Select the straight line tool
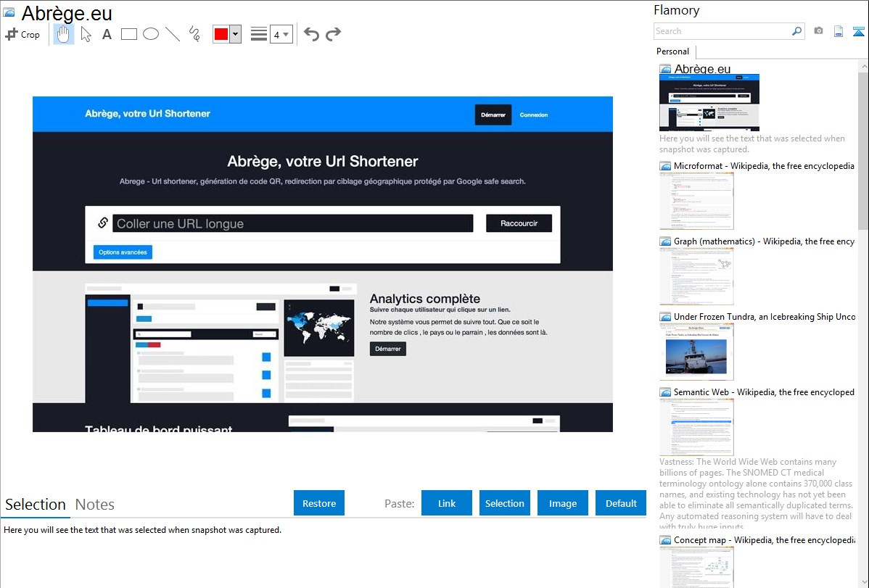Viewport: 869px width, 588px height. [x=173, y=34]
